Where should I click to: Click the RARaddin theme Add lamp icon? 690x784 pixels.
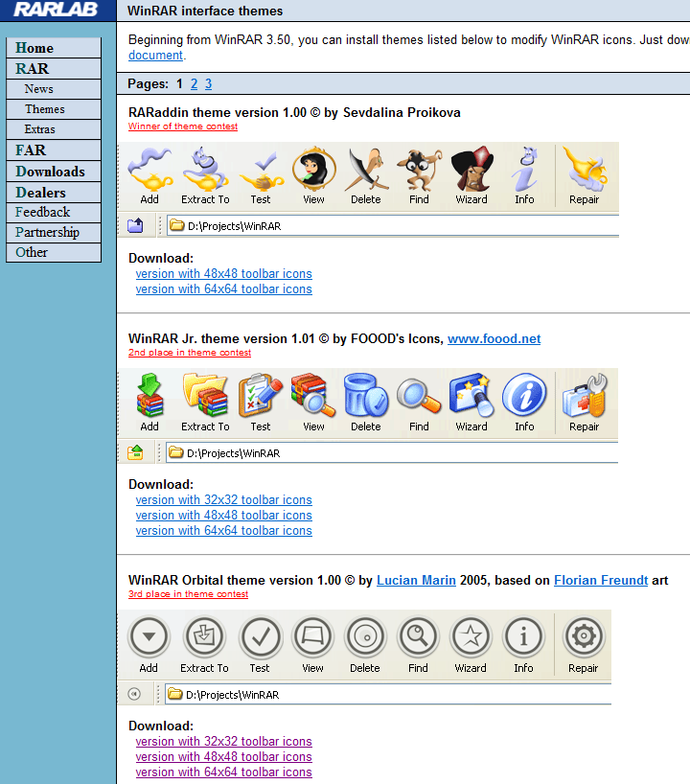[149, 169]
